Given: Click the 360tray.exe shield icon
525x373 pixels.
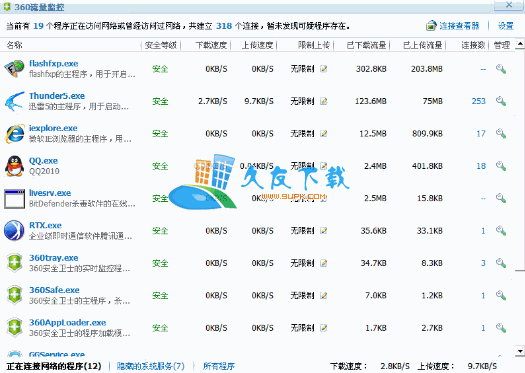Looking at the screenshot, I should [x=14, y=263].
